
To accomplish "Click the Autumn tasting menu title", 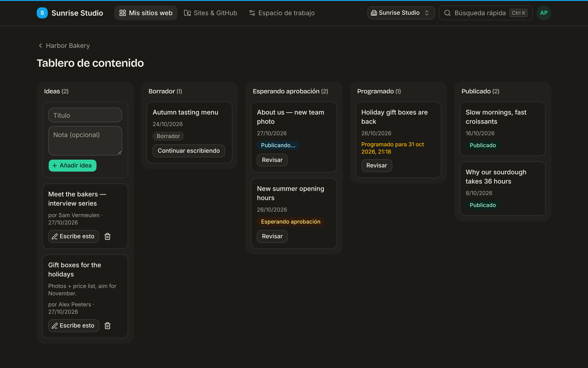I will 185,112.
